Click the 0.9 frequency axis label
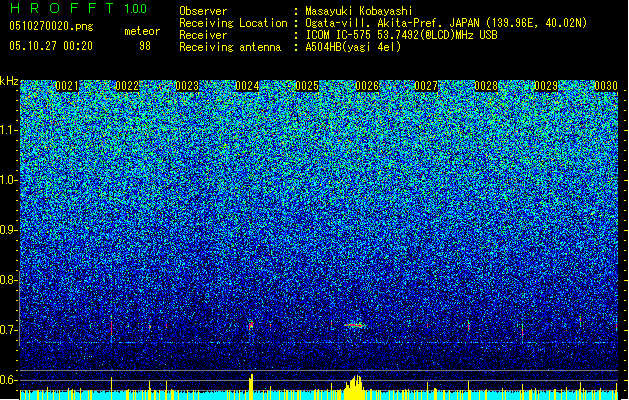 point(8,230)
